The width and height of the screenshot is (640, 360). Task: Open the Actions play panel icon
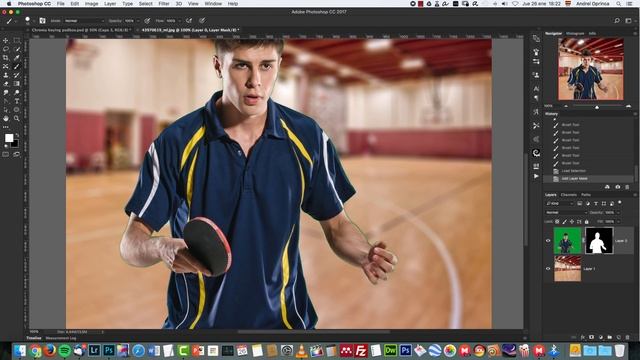point(536,176)
